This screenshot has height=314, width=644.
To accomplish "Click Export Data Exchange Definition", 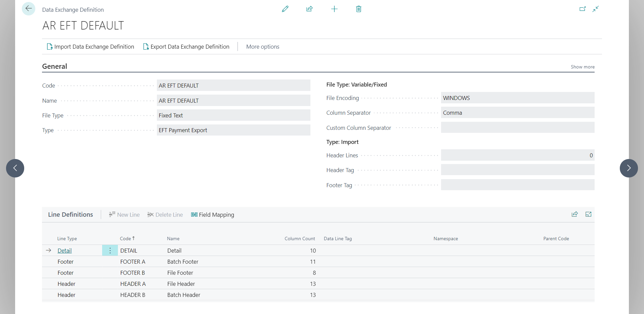I will pyautogui.click(x=186, y=47).
